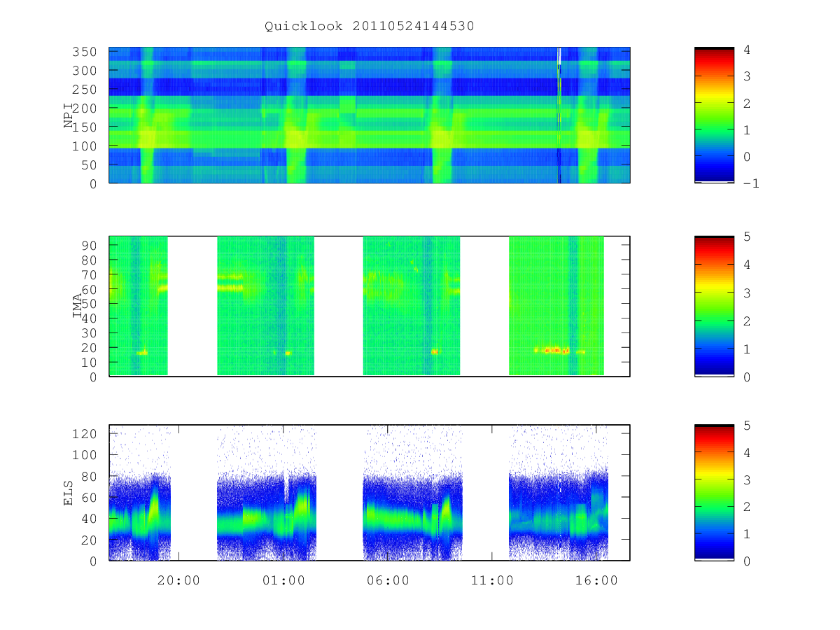The height and width of the screenshot is (630, 840).
Task: Click the ELS y-axis label
Action: 69,493
